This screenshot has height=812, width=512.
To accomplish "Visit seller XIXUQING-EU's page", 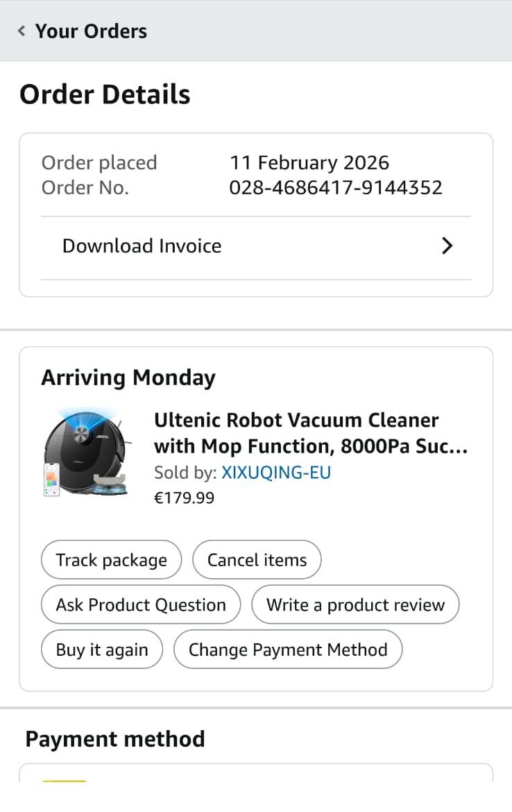I will 275,473.
